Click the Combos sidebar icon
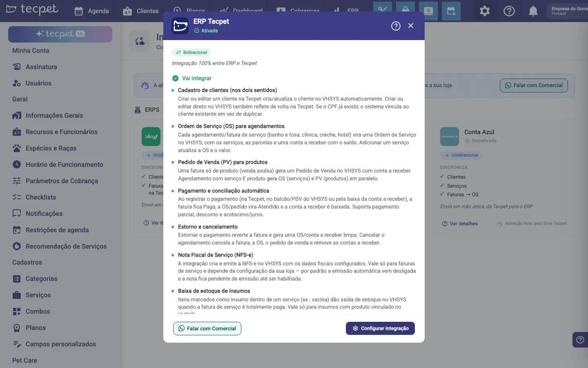Screen dimensions: 588x368 (x=17, y=312)
